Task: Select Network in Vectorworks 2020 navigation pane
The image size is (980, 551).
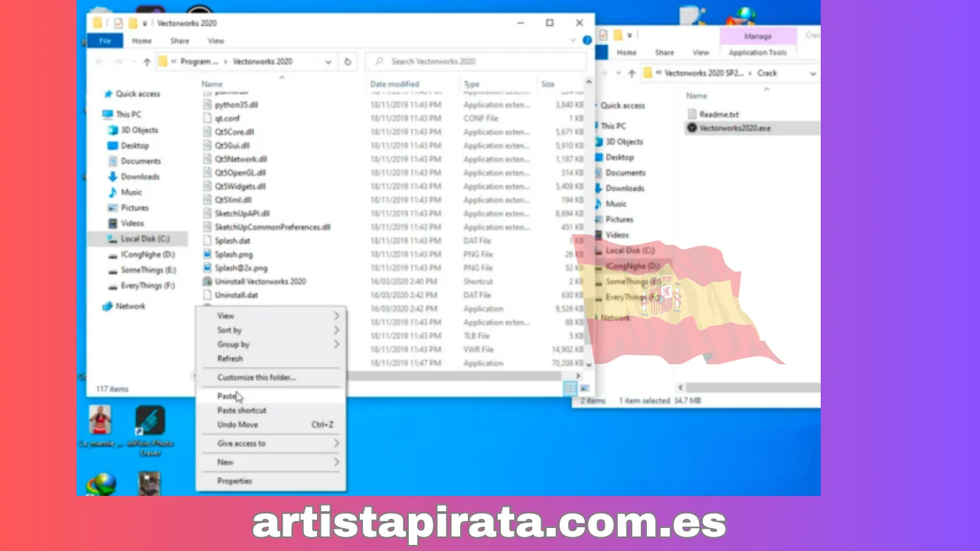Action: pyautogui.click(x=123, y=306)
